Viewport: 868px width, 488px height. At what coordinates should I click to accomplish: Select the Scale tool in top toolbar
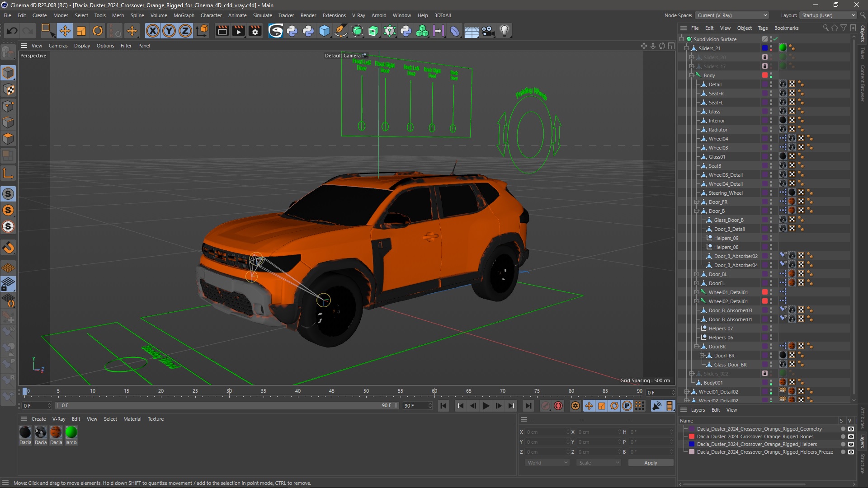click(81, 31)
